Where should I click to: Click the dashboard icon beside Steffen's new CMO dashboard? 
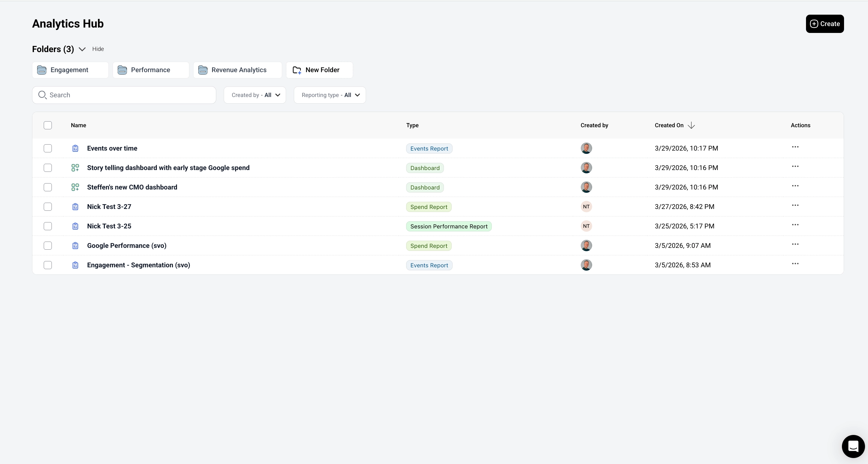(75, 187)
